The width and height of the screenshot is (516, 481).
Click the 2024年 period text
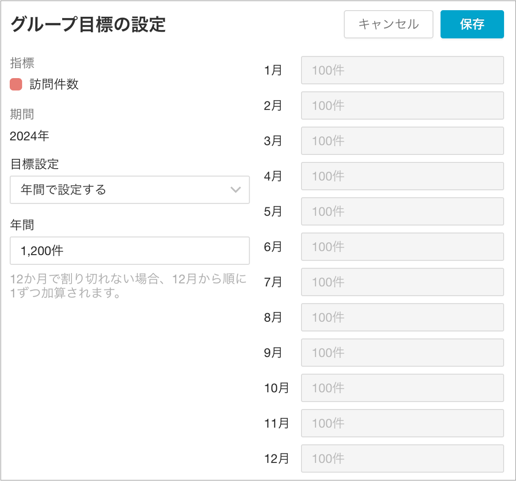[29, 136]
